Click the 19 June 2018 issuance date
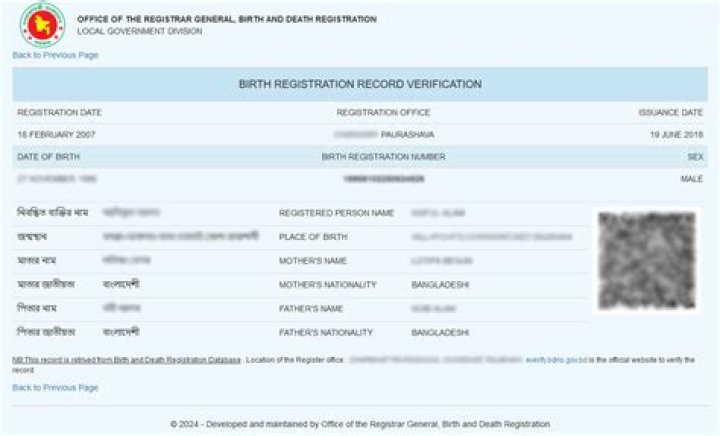The image size is (720, 436). tap(676, 134)
